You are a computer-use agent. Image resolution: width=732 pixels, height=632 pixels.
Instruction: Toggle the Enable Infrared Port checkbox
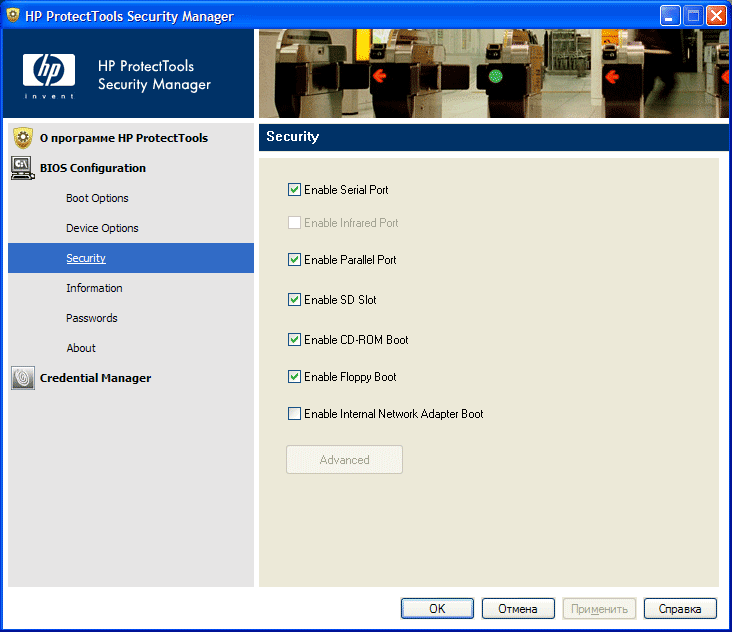[x=294, y=223]
